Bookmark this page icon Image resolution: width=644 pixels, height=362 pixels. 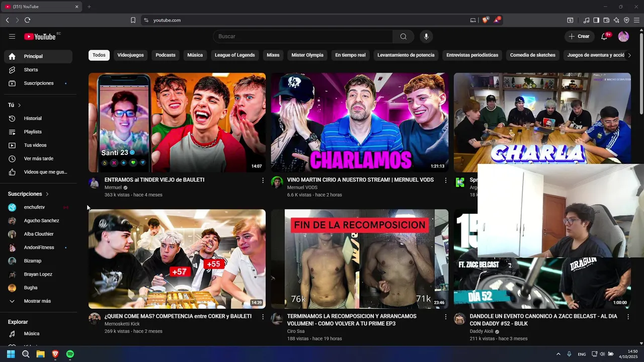point(133,20)
